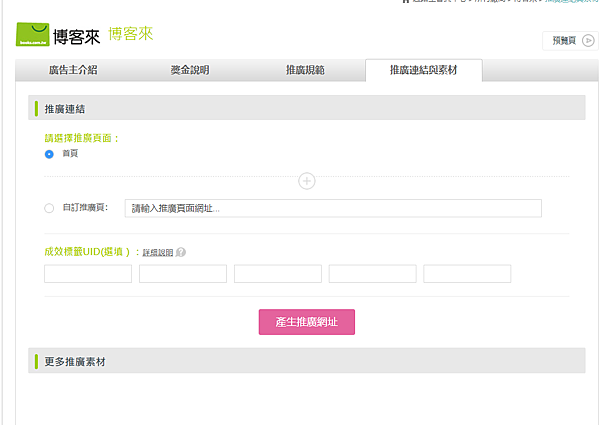Select the 首頁 radio button
Image resolution: width=600 pixels, height=425 pixels.
(49, 154)
